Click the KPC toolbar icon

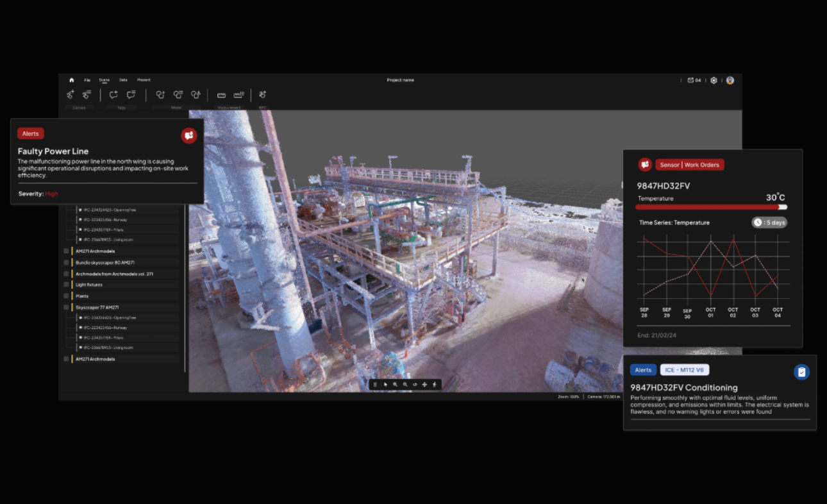click(x=262, y=95)
